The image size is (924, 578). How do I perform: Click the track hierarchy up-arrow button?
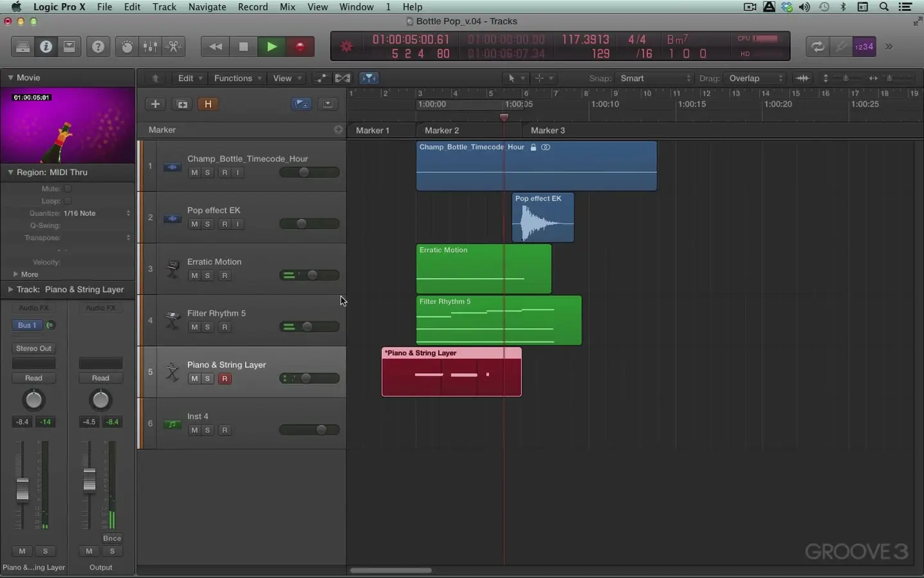tap(155, 78)
